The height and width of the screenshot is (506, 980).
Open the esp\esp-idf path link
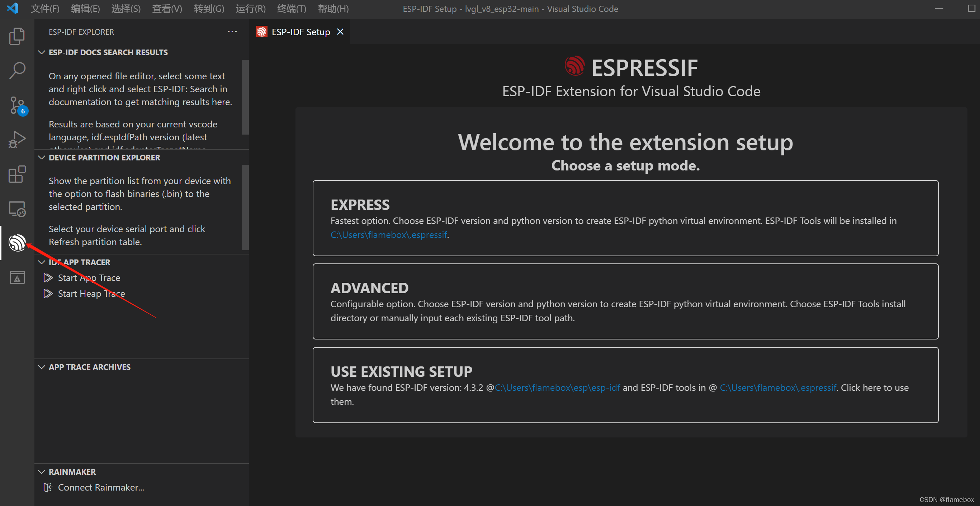point(557,388)
